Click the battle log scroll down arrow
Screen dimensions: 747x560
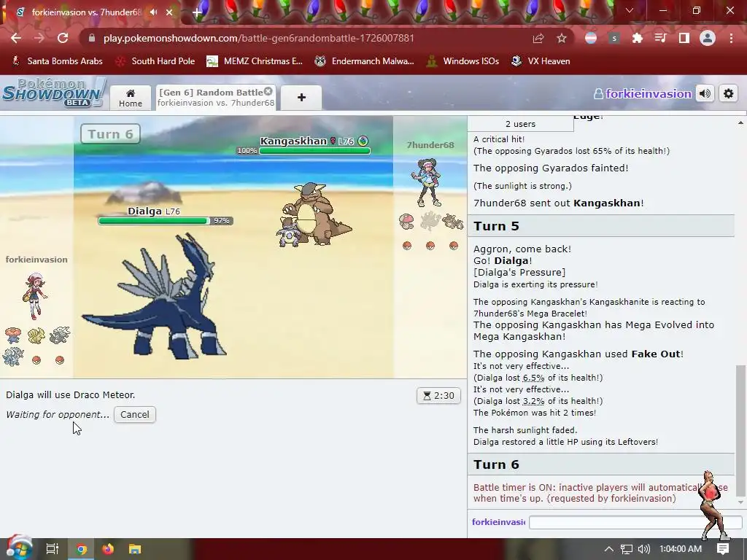coord(740,502)
